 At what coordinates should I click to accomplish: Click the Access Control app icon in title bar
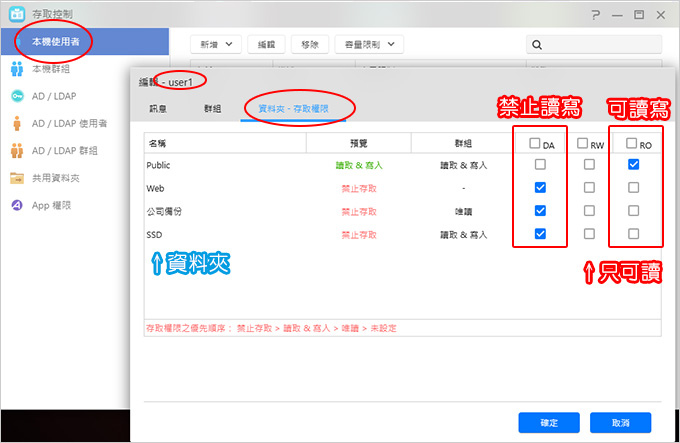click(17, 14)
